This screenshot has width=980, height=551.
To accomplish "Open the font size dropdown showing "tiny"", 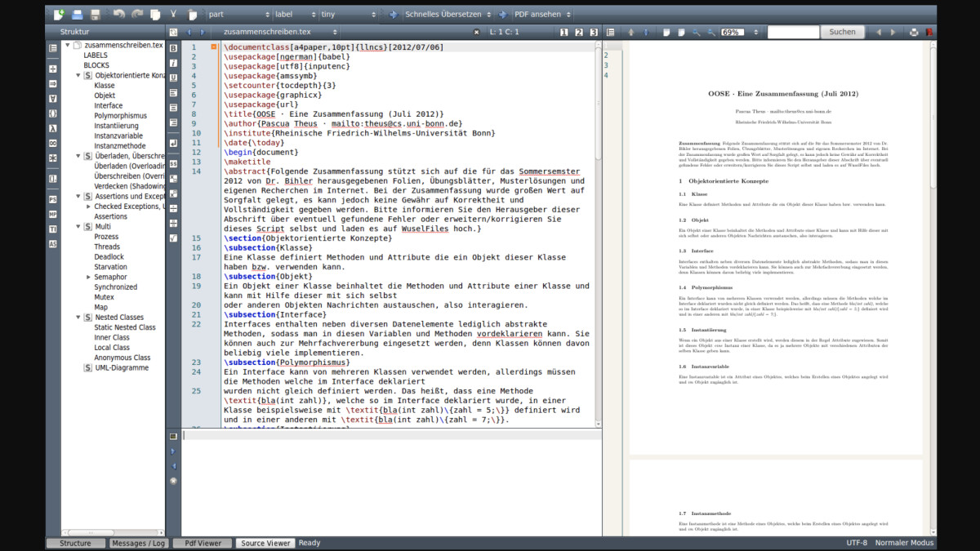I will coord(349,14).
